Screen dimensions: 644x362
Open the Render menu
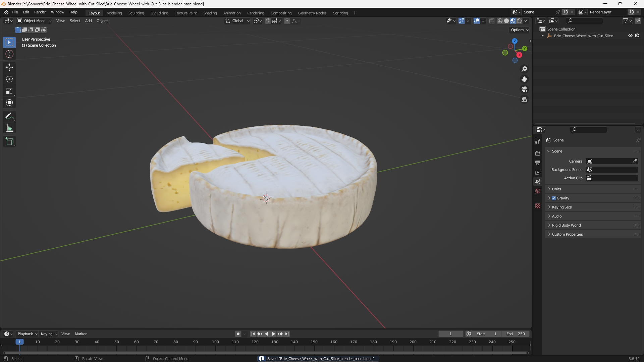coord(40,12)
